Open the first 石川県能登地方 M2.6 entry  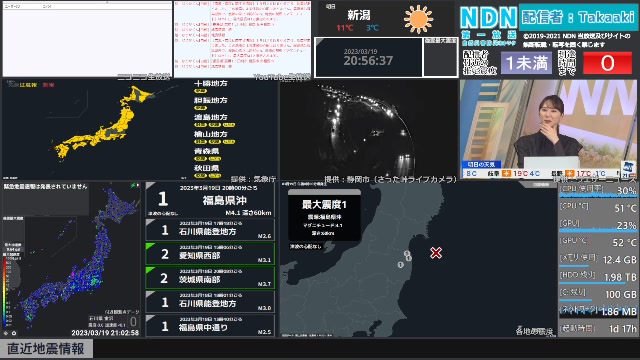click(x=210, y=229)
